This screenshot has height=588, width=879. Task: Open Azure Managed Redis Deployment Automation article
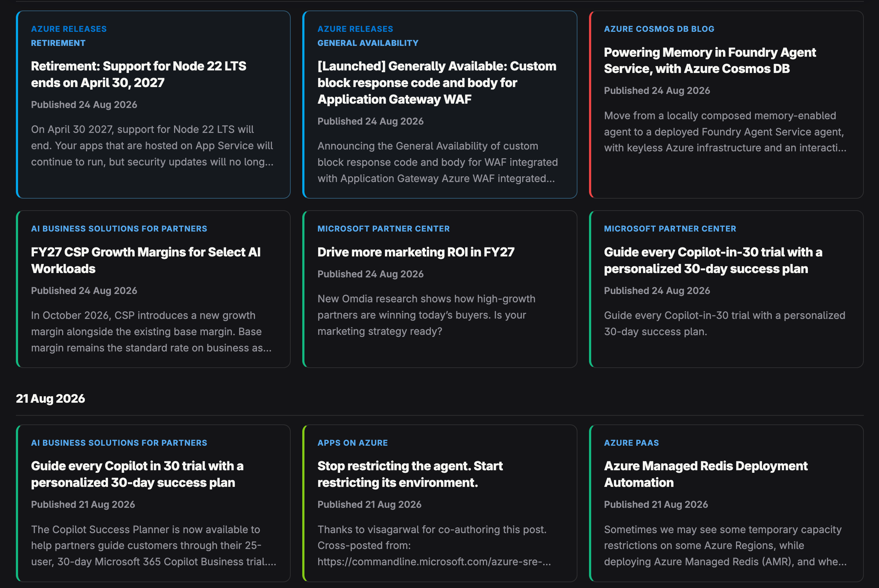(705, 474)
